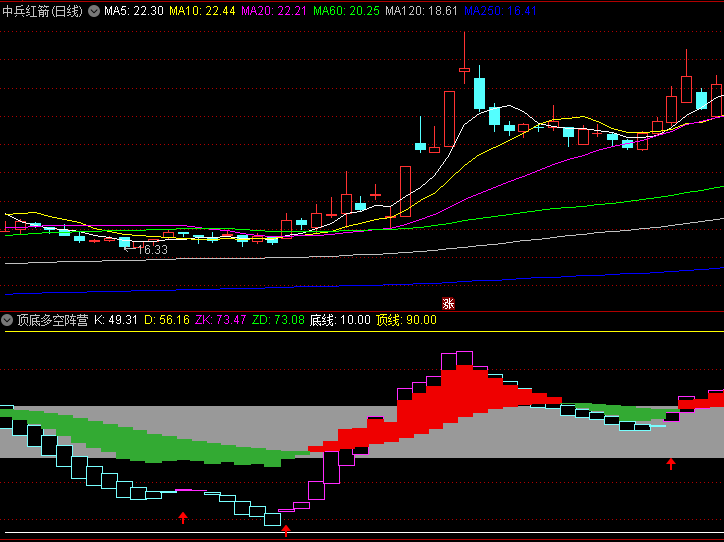Click the MA10: 22.44 label
The image size is (724, 542).
(202, 11)
